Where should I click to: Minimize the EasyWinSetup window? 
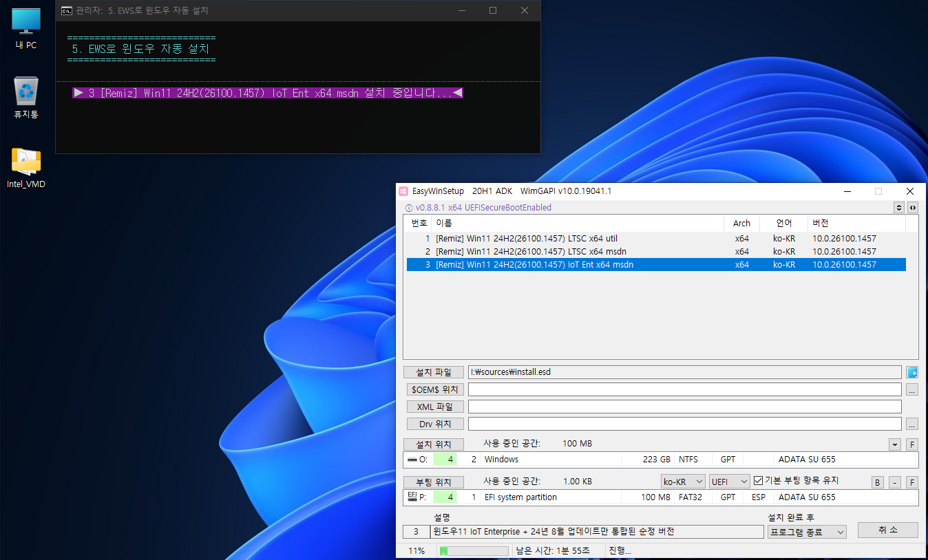point(846,191)
